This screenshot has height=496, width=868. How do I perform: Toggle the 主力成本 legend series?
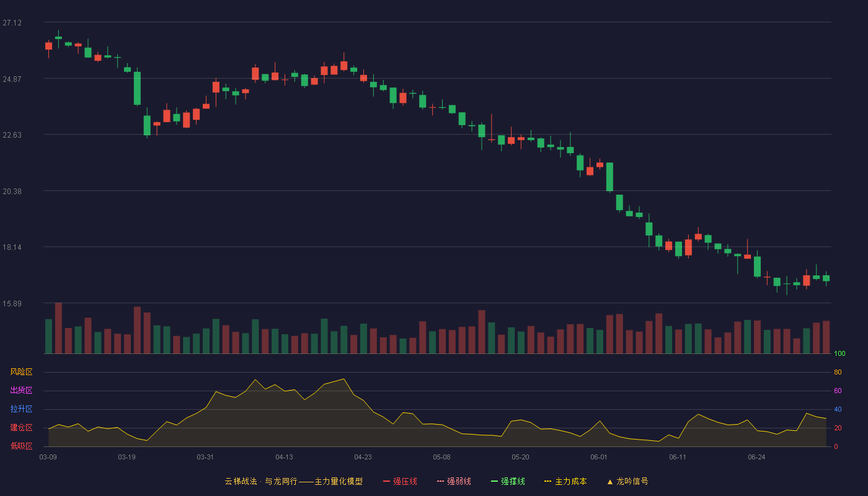[x=565, y=481]
